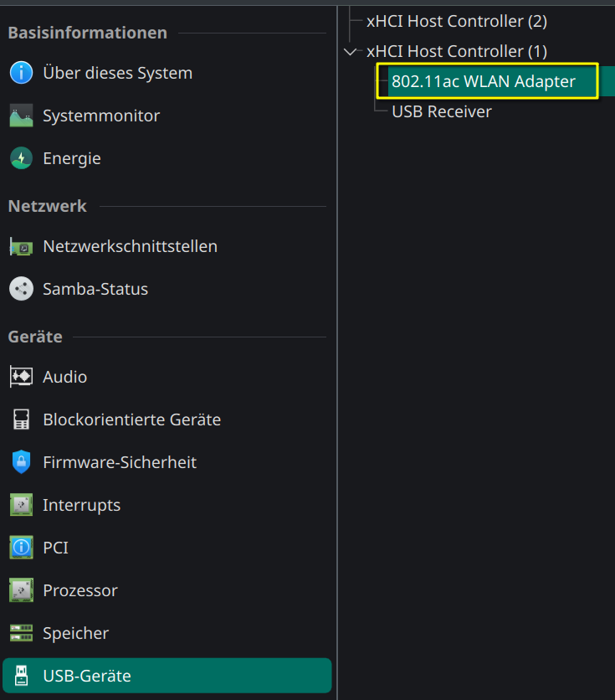Click the Audio sound card icon

21,377
